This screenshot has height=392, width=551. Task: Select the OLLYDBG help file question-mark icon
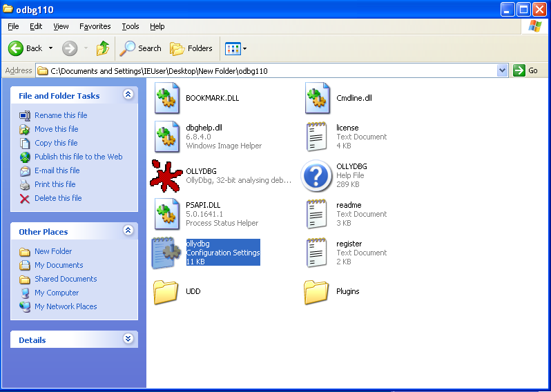tap(316, 175)
